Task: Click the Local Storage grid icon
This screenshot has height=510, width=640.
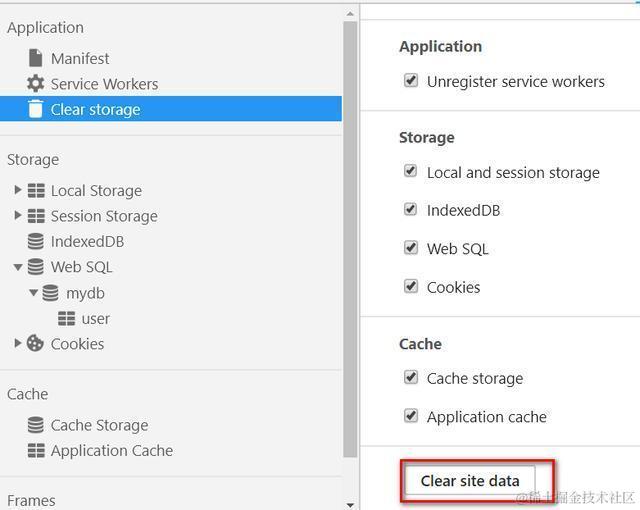Action: point(36,190)
